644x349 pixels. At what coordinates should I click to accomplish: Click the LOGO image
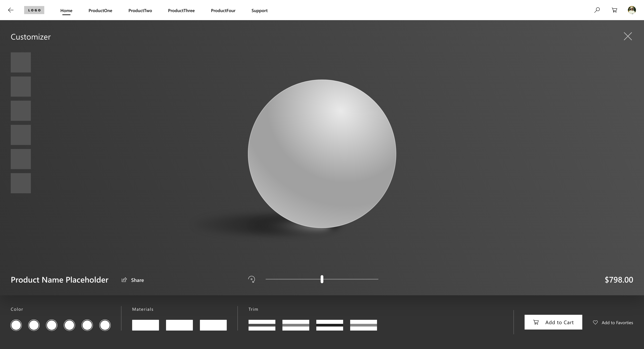pyautogui.click(x=34, y=10)
